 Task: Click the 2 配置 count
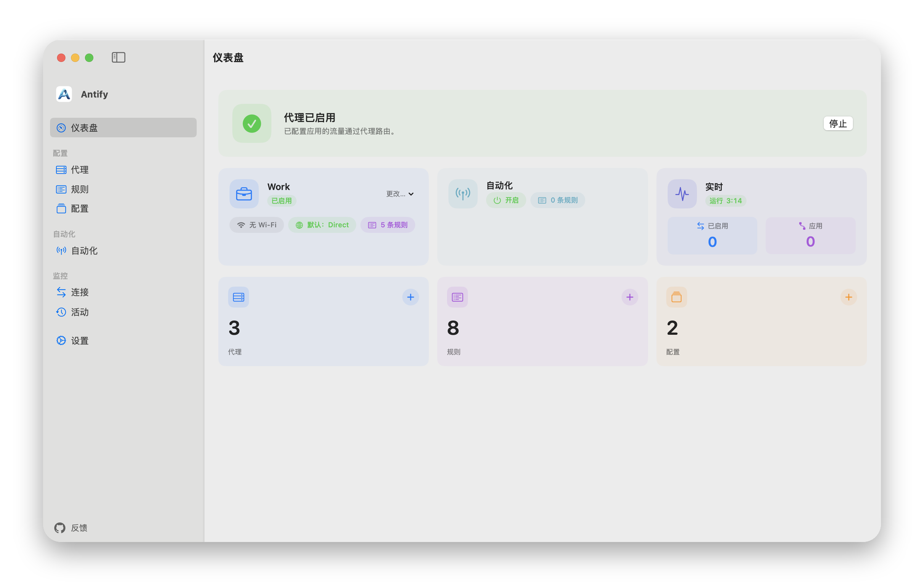(672, 328)
